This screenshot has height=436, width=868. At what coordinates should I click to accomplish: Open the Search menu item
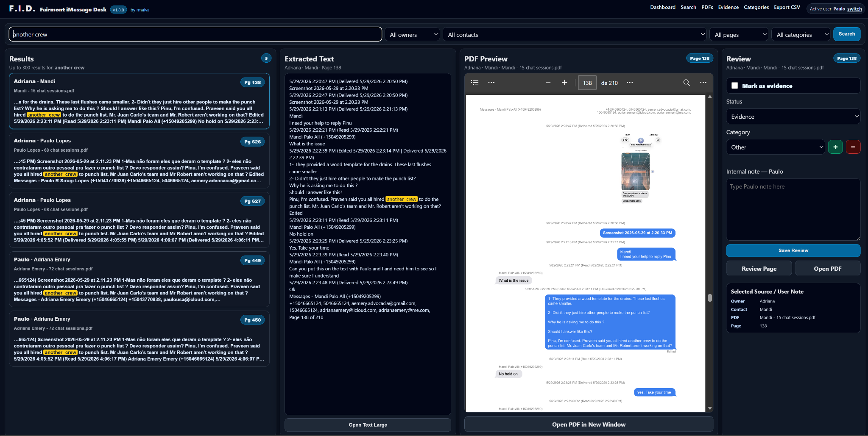click(688, 7)
